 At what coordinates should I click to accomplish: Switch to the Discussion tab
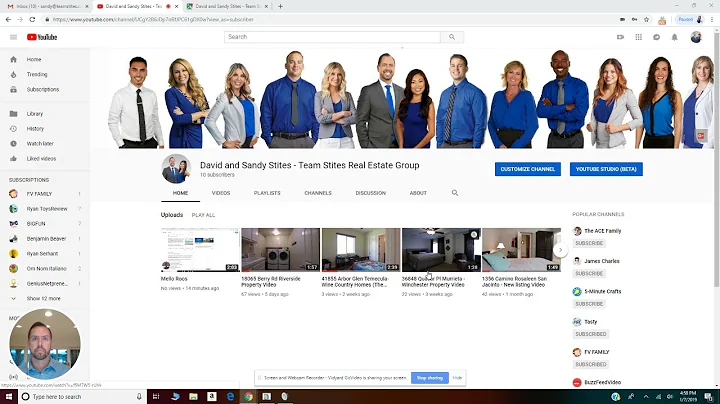[x=371, y=193]
